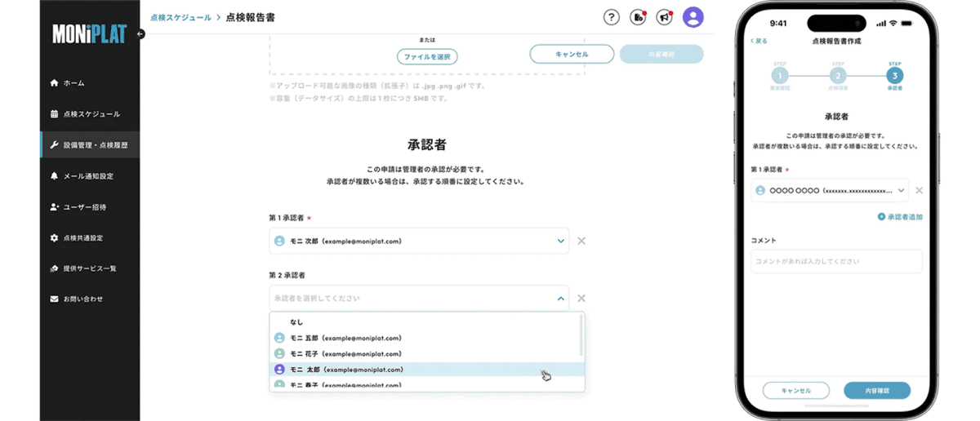Click the コメント input field on phone

click(835, 261)
